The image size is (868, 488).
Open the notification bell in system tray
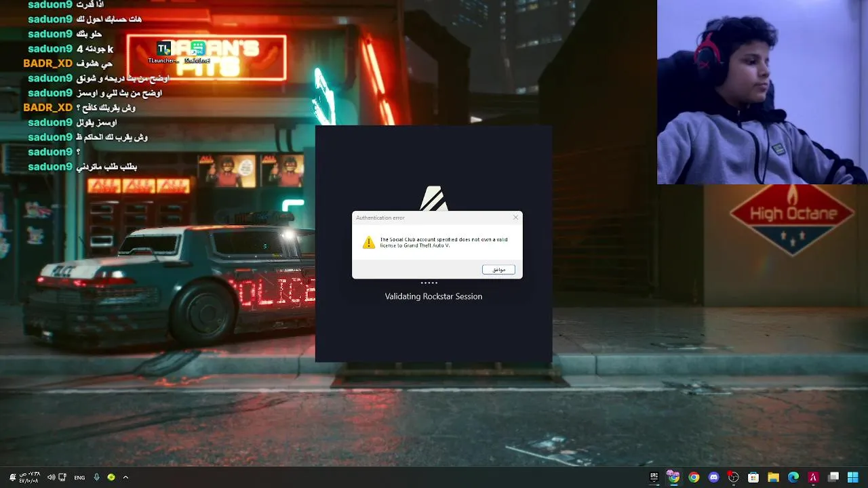pyautogui.click(x=13, y=477)
